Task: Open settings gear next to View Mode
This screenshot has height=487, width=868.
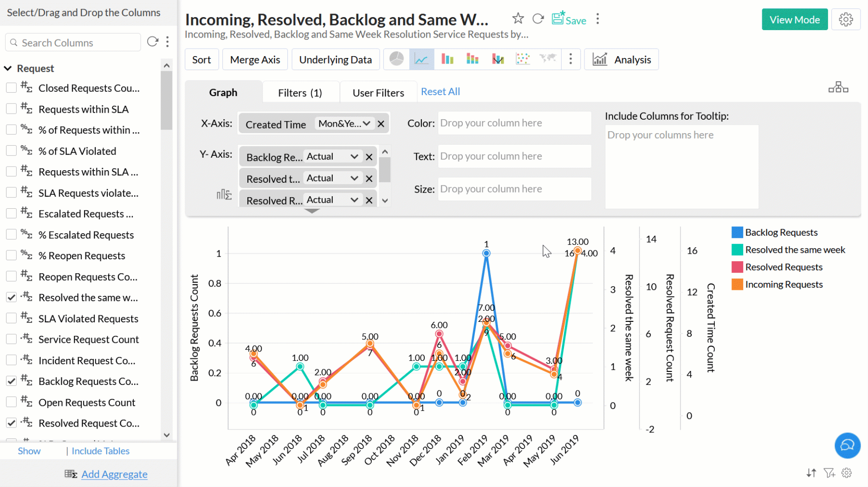Action: pos(846,19)
